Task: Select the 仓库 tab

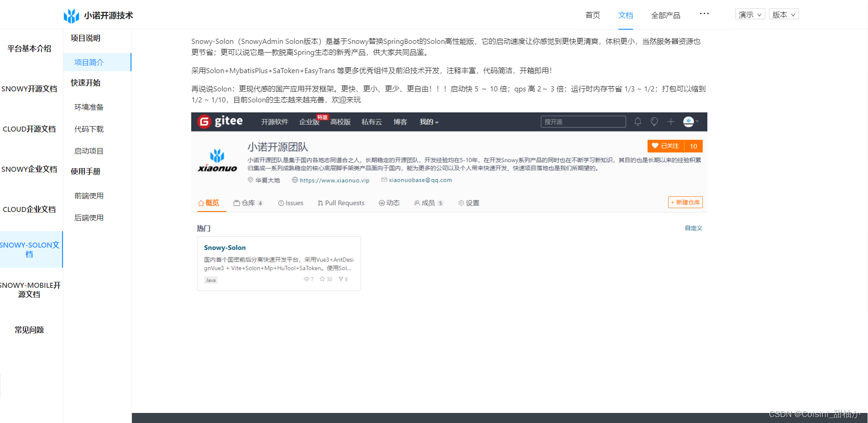Action: coord(248,203)
